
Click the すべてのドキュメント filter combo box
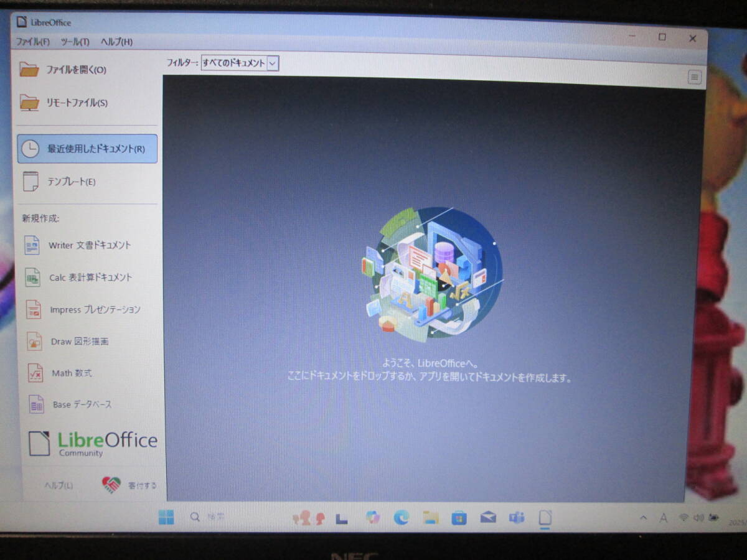coord(240,63)
